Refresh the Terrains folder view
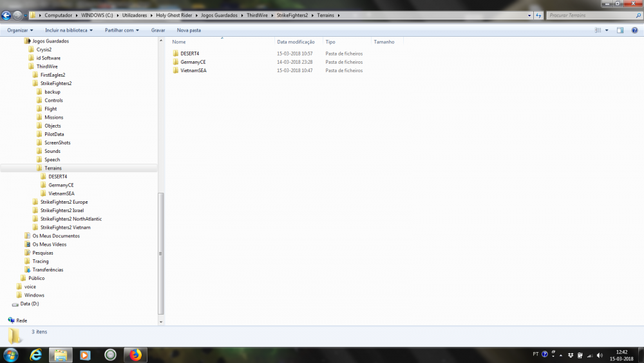Image resolution: width=644 pixels, height=363 pixels. (x=538, y=15)
